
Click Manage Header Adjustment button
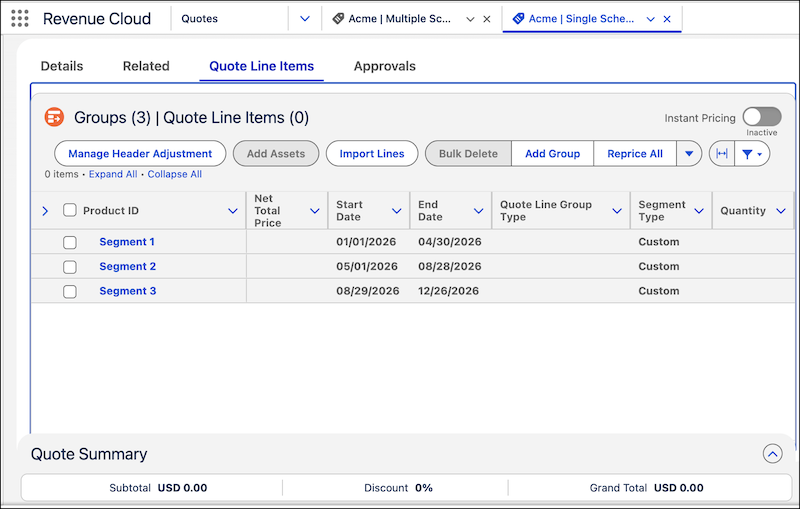point(140,154)
